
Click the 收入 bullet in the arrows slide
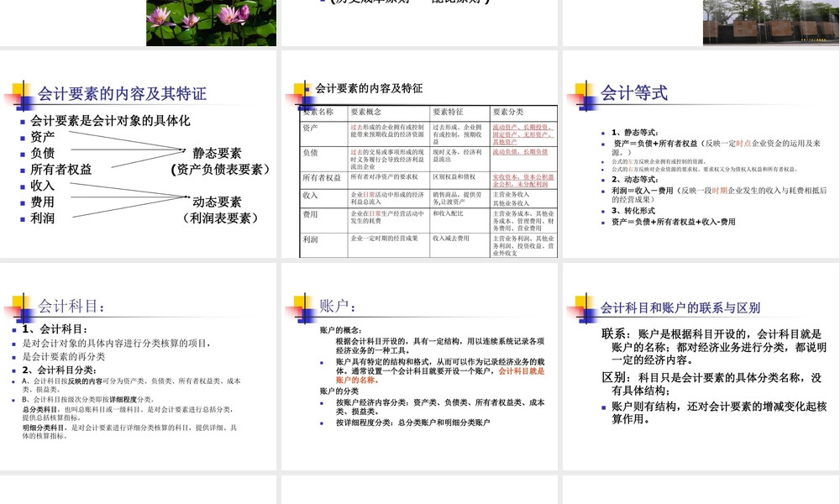point(42,186)
